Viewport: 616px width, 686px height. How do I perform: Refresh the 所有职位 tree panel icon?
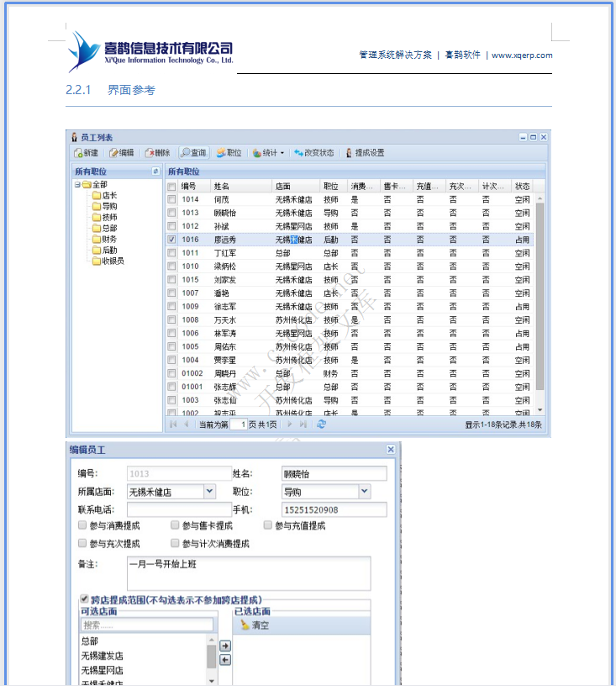tap(155, 171)
